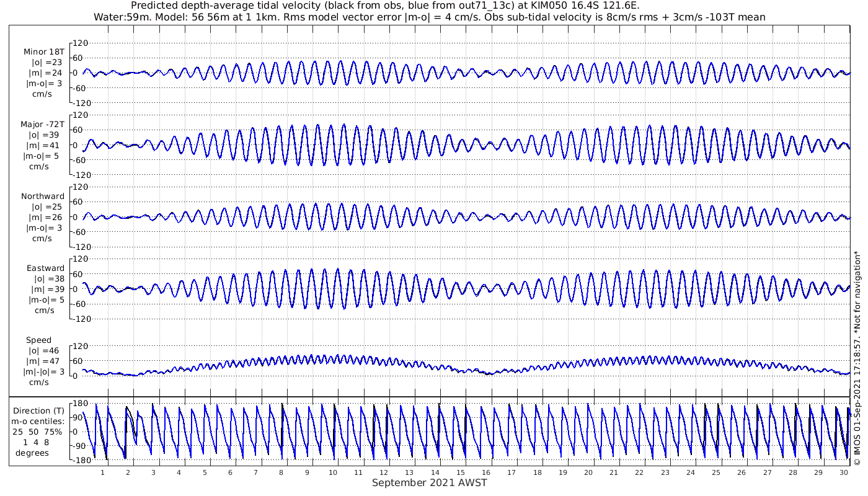868x496 pixels.
Task: Select "|m| =47" in the Speed panel
Action: (x=46, y=361)
